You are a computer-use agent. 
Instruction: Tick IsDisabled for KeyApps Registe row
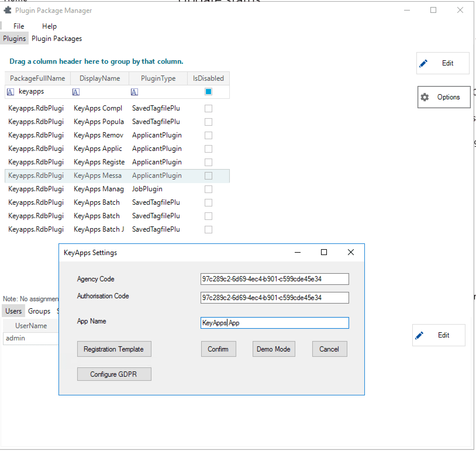tap(208, 162)
